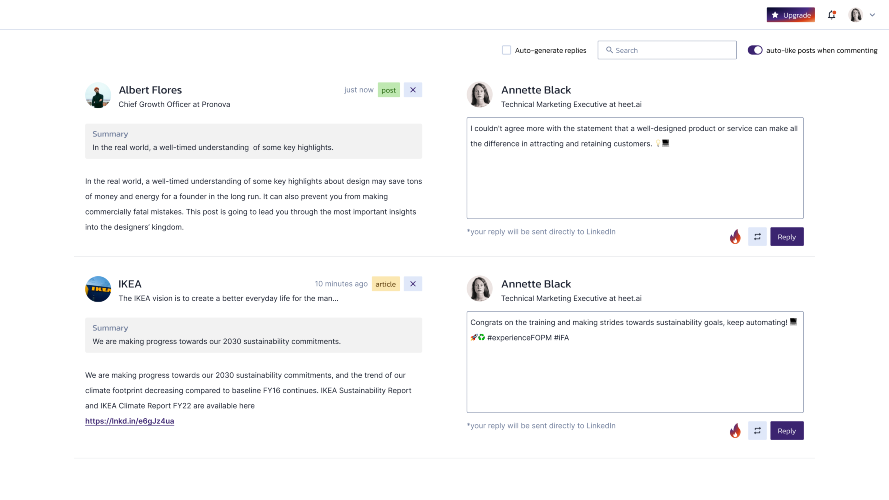Regenerate the reply to IKEA article
The image size is (889, 500).
coord(757,431)
